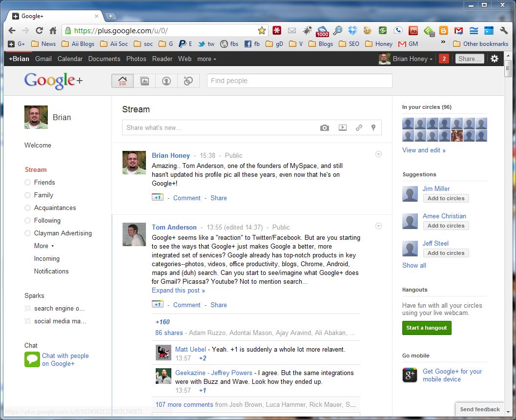This screenshot has width=516, height=420.
Task: Open the Profile icon in Google+ header
Action: 166,81
